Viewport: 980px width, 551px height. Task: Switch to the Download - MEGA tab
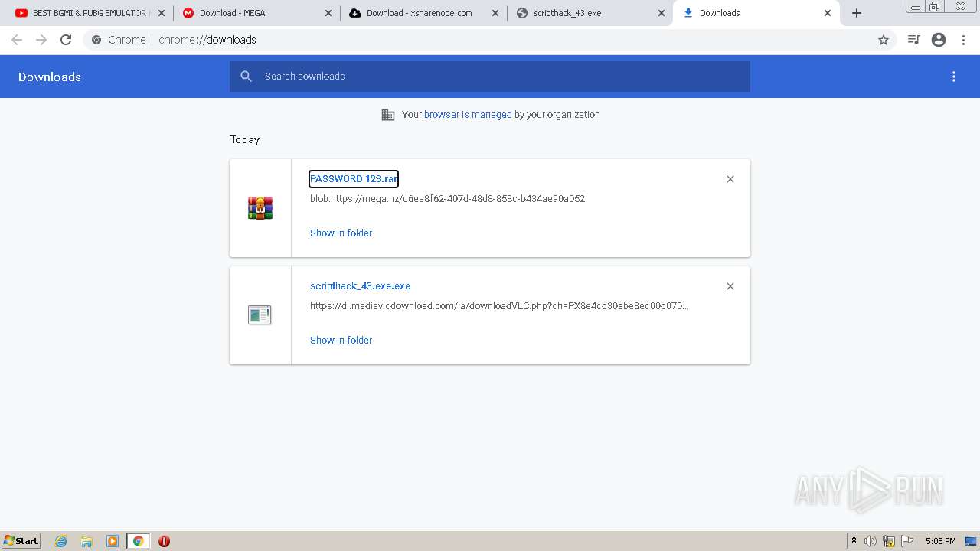point(256,13)
